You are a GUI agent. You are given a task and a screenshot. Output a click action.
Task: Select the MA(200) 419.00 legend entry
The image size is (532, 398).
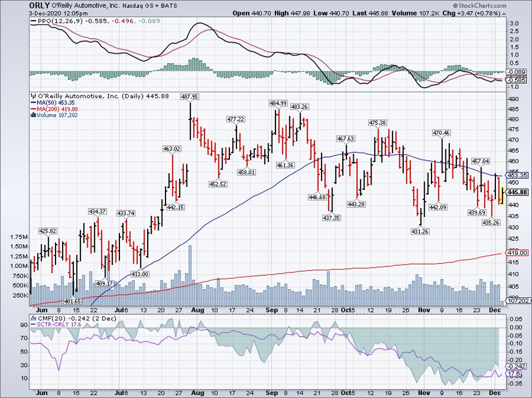(x=57, y=109)
